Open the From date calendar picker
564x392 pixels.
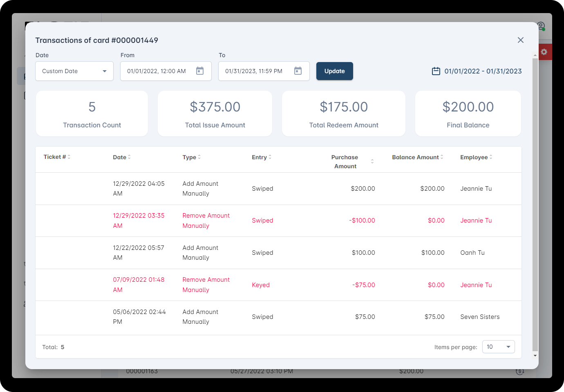[x=200, y=71]
